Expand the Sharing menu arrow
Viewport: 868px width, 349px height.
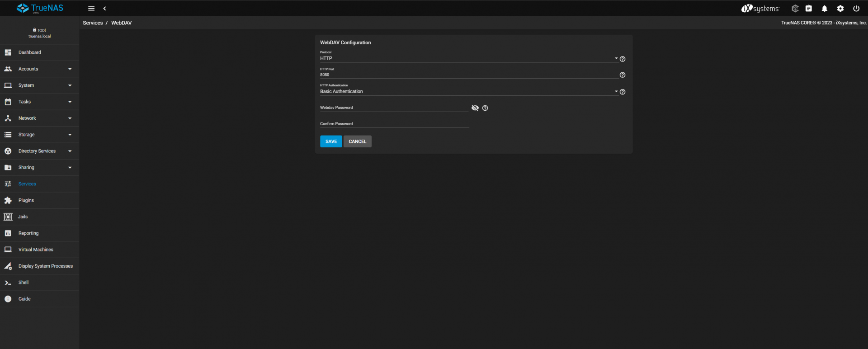coord(70,168)
